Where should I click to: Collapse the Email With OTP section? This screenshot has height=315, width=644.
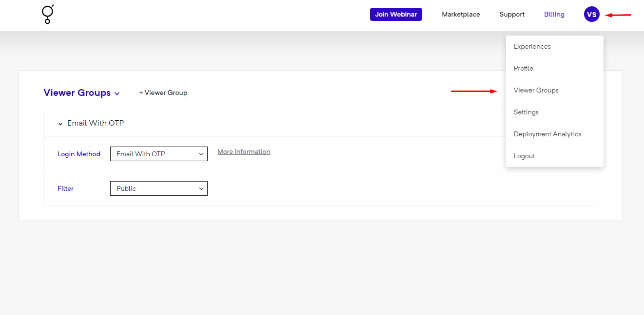click(60, 123)
